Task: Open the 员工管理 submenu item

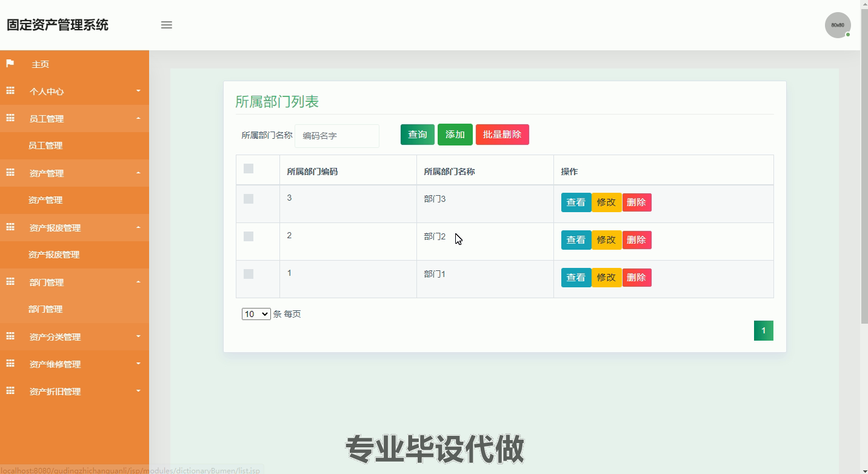Action: 45,145
